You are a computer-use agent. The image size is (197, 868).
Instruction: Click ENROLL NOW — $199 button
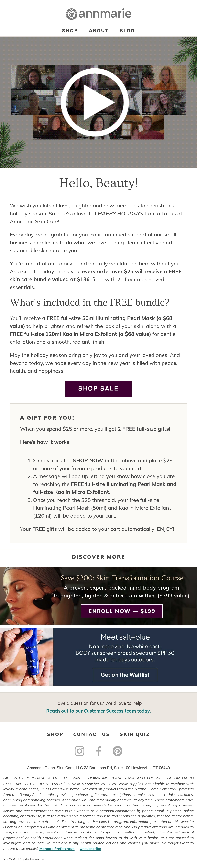[x=122, y=611]
